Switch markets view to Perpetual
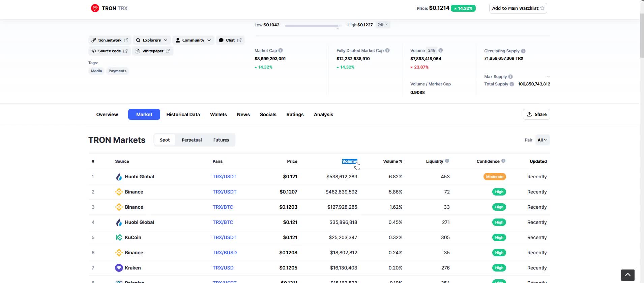The height and width of the screenshot is (283, 644). click(192, 140)
